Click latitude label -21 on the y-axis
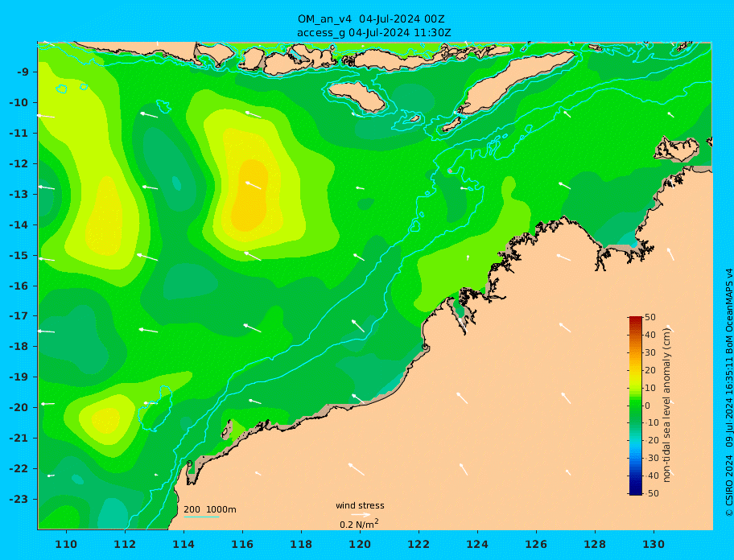Image resolution: width=734 pixels, height=560 pixels. pos(19,439)
